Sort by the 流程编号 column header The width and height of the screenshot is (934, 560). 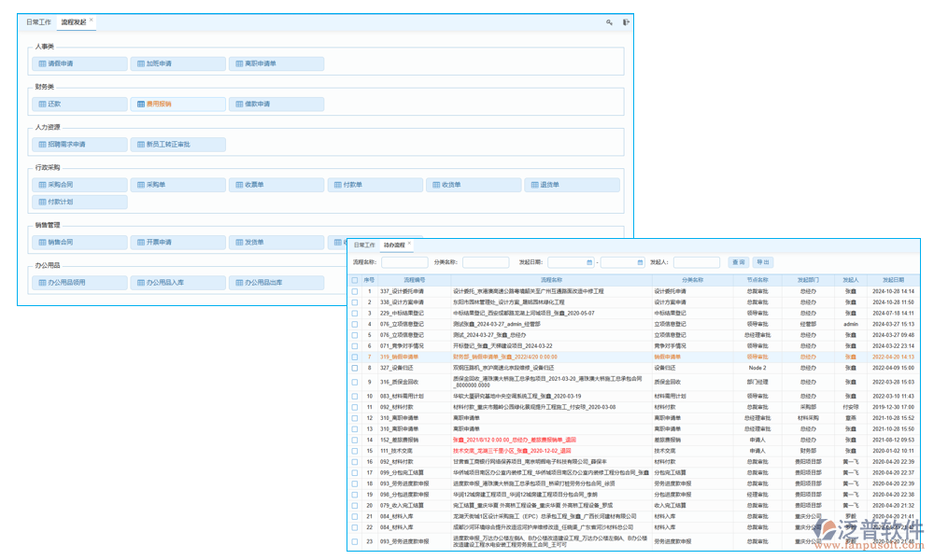click(415, 280)
